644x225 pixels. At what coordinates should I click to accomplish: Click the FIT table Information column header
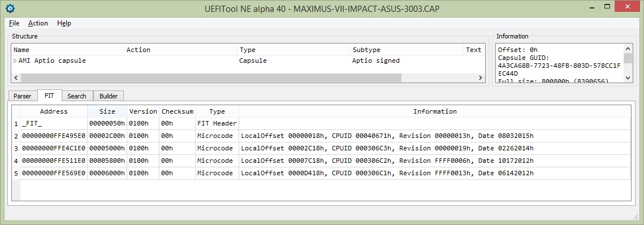click(x=435, y=111)
